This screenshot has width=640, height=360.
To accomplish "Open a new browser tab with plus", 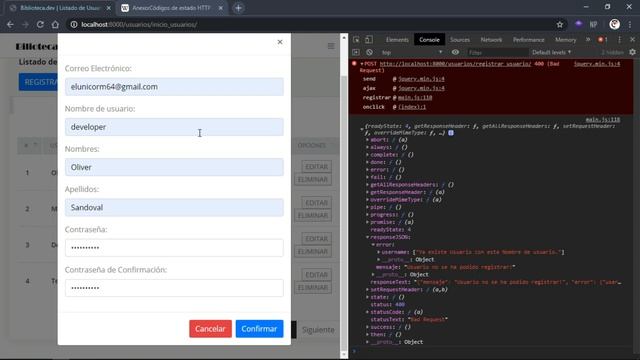I will click(x=238, y=8).
